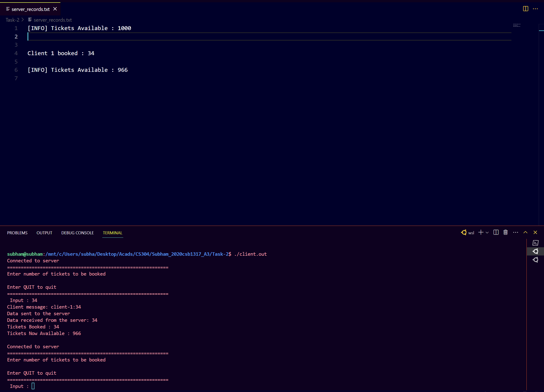Toggle panel maximize with the chevron-up icon
The width and height of the screenshot is (544, 392).
click(525, 232)
